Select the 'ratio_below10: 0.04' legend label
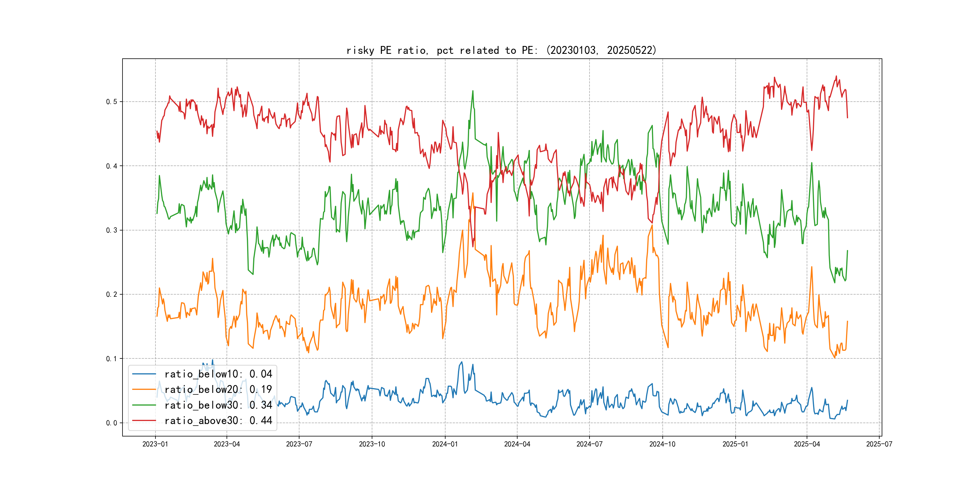This screenshot has width=980, height=490. coord(218,374)
